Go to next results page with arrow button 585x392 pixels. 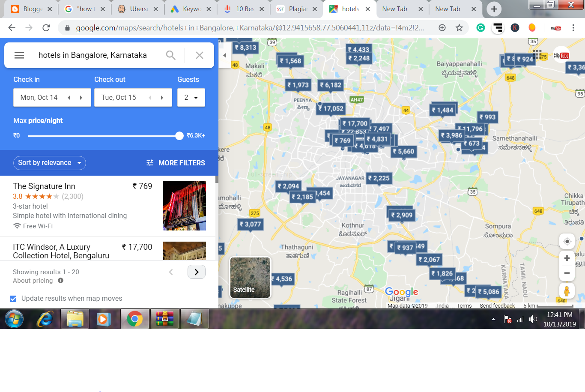tap(196, 272)
